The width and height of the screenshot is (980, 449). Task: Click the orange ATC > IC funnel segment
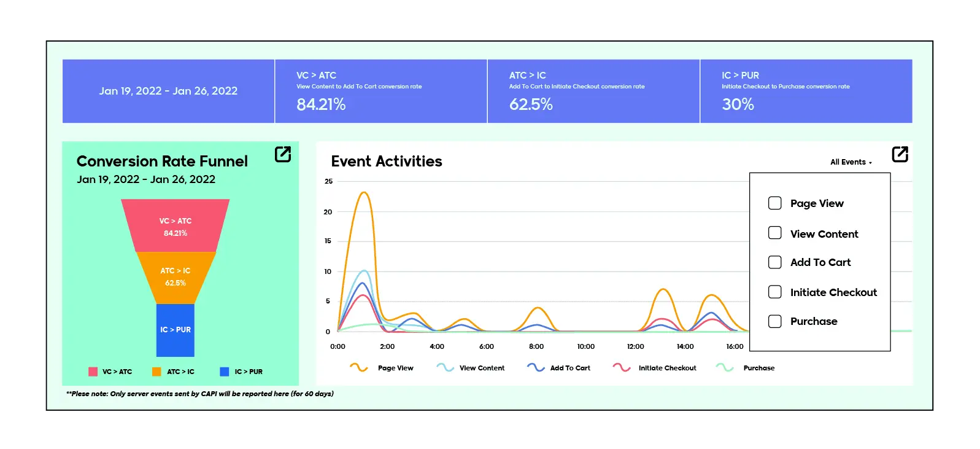pyautogui.click(x=176, y=277)
